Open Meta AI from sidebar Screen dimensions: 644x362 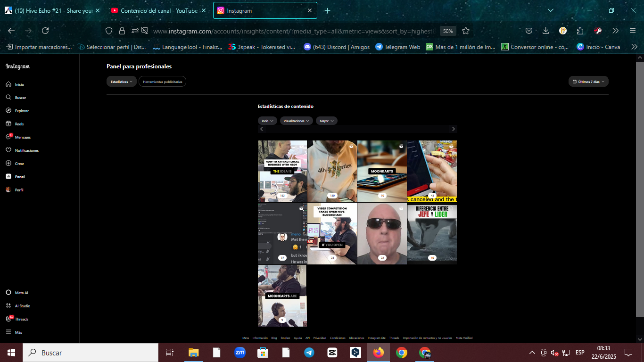(x=17, y=293)
